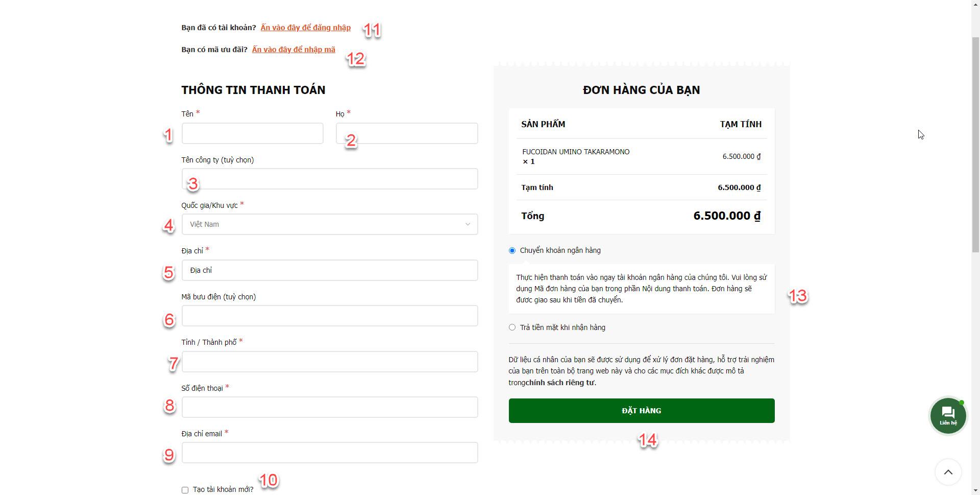Open the coupon link Ấn vào đây để nhập mã
980x495 pixels.
pyautogui.click(x=293, y=50)
